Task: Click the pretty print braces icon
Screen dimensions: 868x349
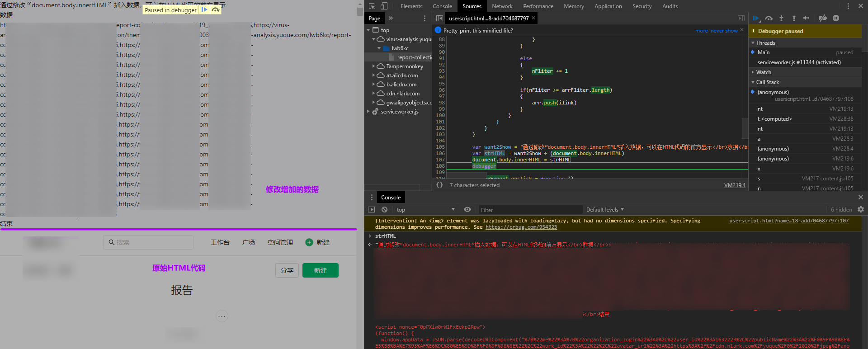Action: click(439, 185)
